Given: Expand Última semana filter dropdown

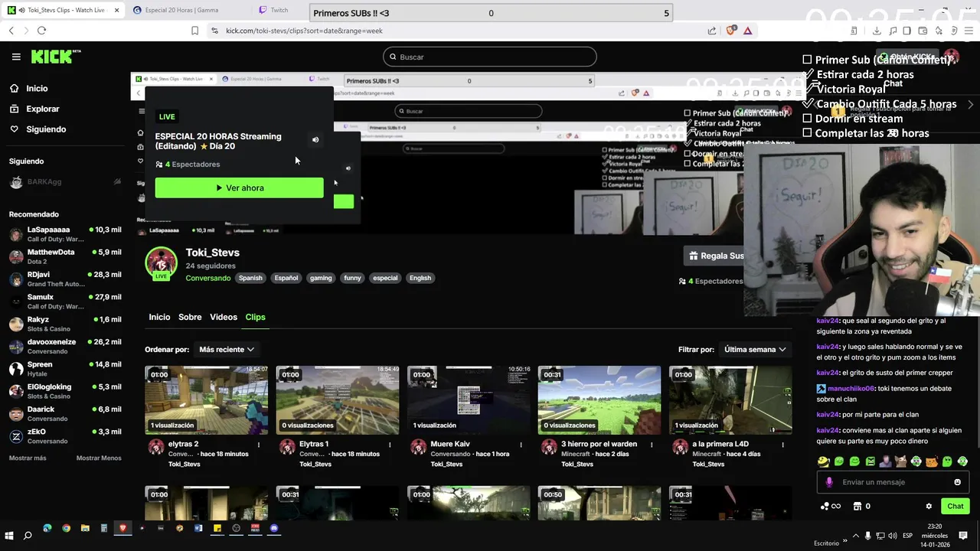Looking at the screenshot, I should (754, 349).
